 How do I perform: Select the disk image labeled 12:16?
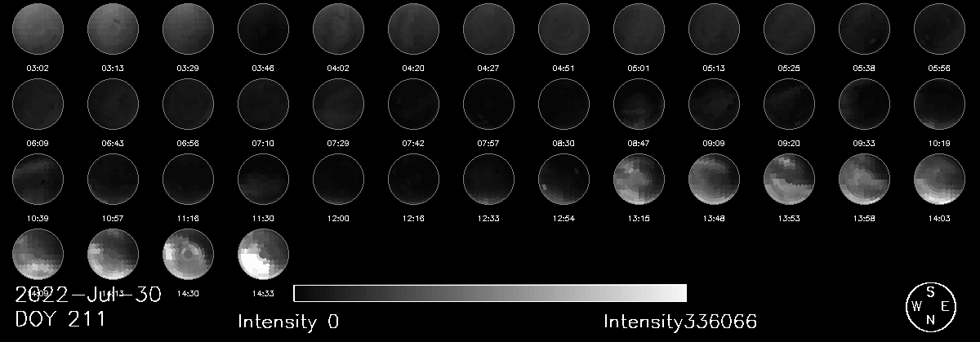point(413,179)
